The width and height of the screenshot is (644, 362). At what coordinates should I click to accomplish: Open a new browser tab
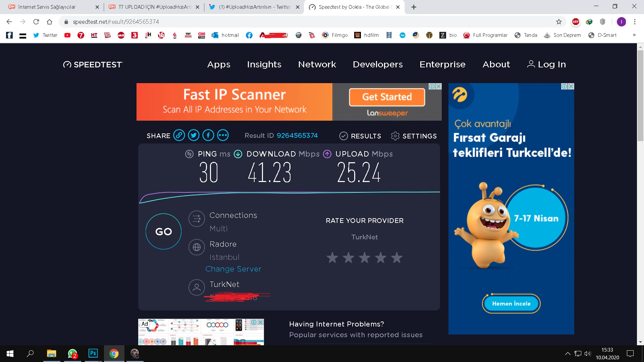click(414, 7)
